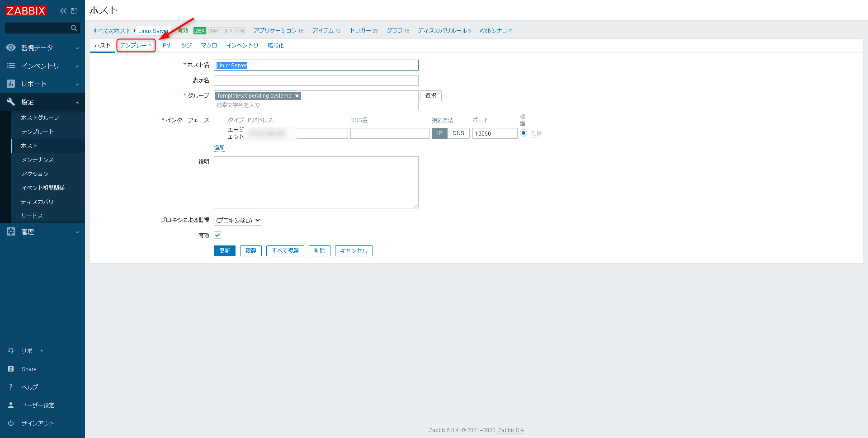Collapse the 設定 menu

click(x=42, y=102)
